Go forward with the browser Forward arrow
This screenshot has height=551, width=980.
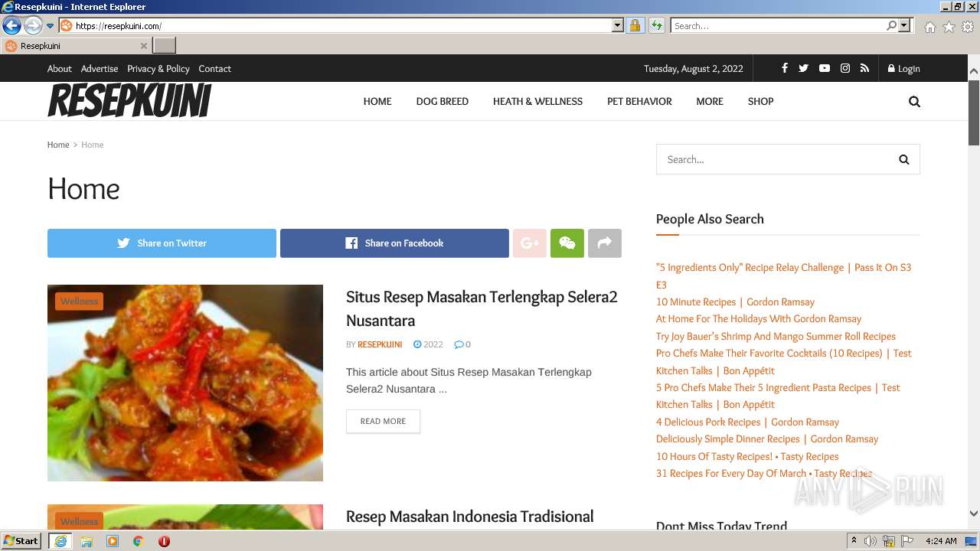coord(33,26)
